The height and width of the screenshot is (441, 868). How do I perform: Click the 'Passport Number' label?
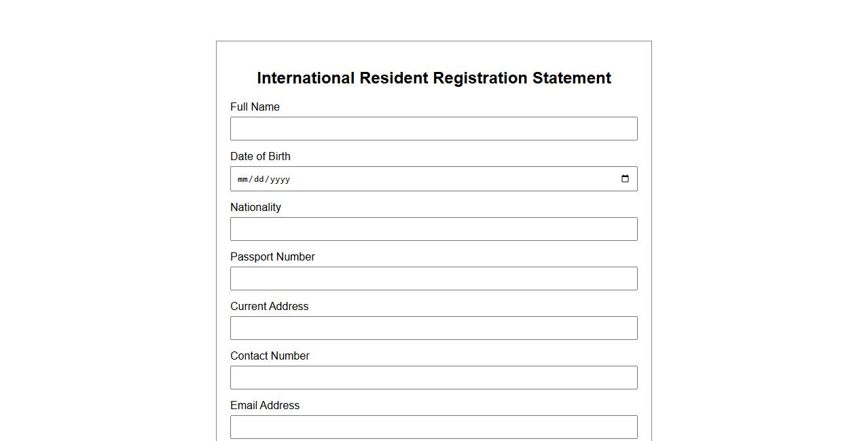point(272,257)
